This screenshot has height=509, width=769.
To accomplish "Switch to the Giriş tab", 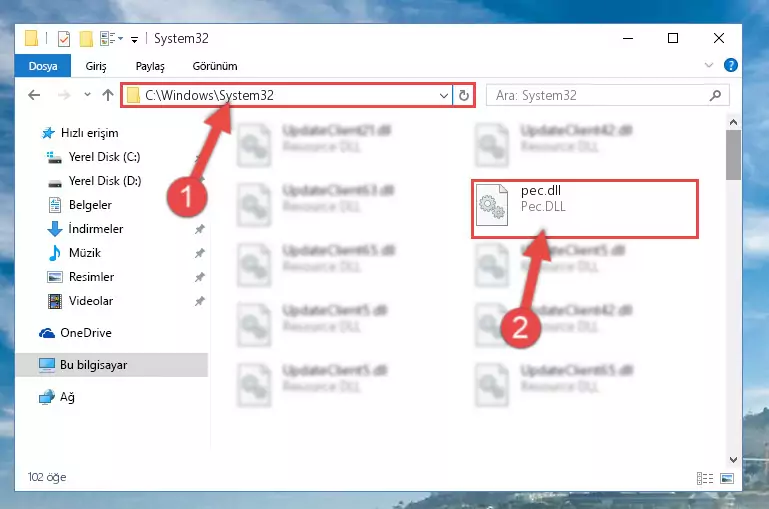I will (x=96, y=66).
